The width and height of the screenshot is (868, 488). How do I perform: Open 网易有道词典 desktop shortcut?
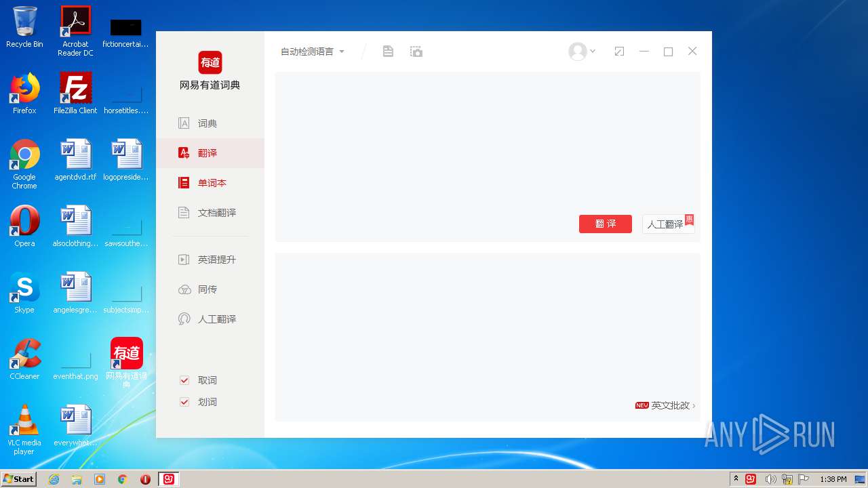(127, 362)
